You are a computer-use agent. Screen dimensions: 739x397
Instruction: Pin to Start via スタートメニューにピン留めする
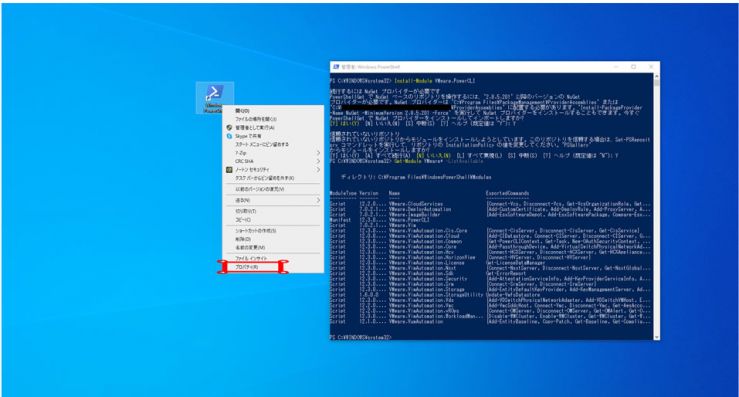click(x=273, y=145)
